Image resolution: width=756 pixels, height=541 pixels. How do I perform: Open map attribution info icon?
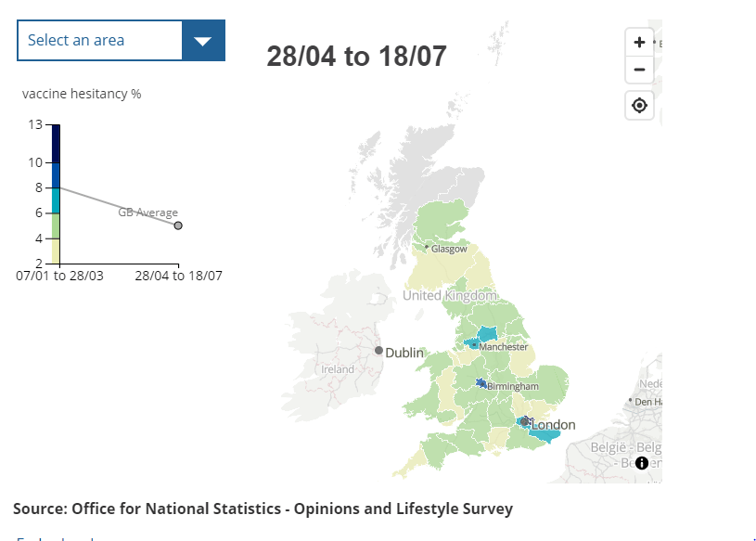[641, 463]
